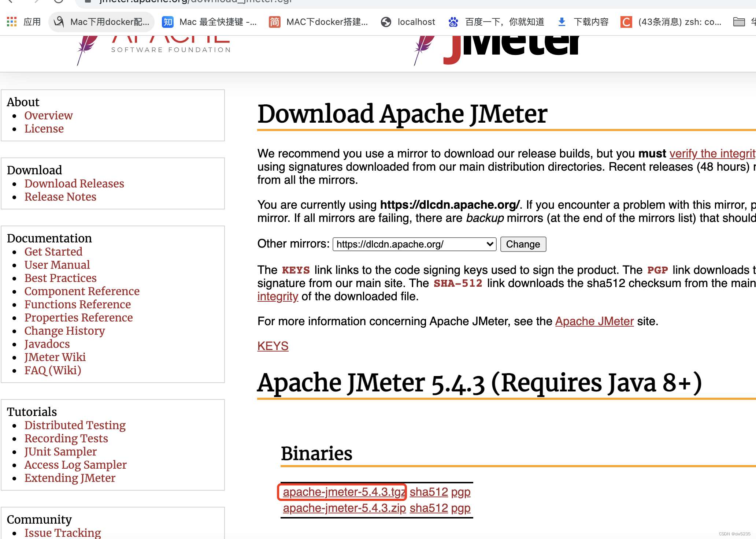Open Access Log Sampler tutorial
Screen dimensions: 756x539
75,465
